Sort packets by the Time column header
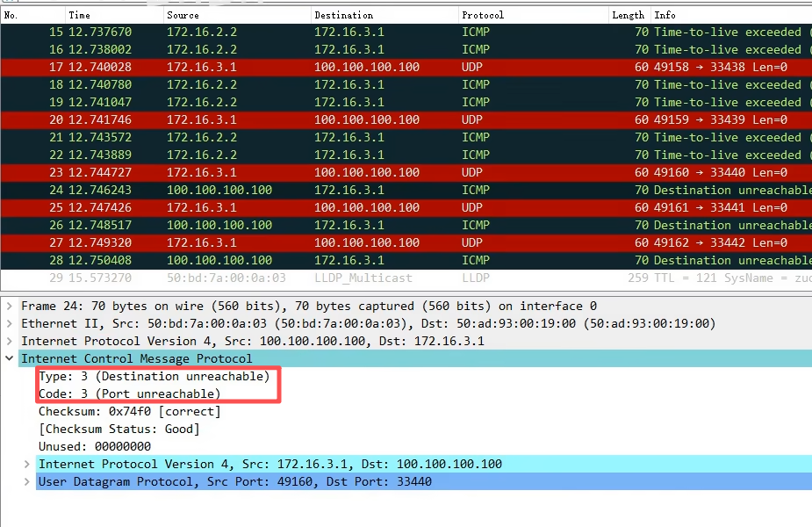The width and height of the screenshot is (812, 527). [79, 15]
